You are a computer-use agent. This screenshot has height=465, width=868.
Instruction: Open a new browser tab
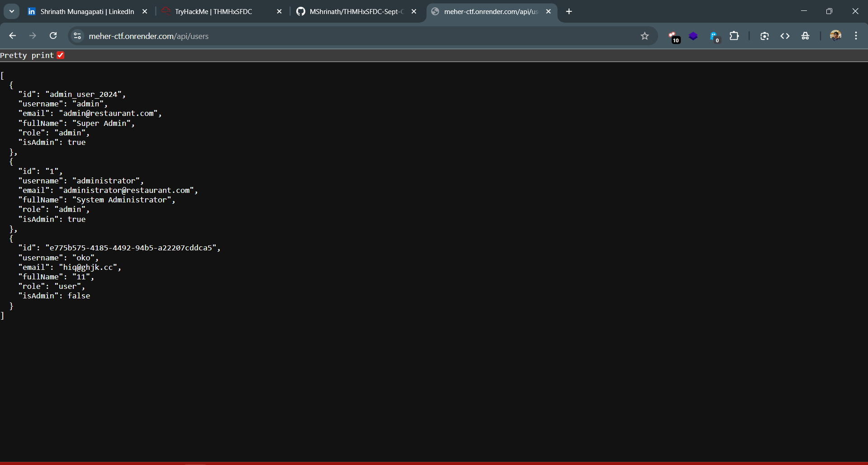point(569,12)
